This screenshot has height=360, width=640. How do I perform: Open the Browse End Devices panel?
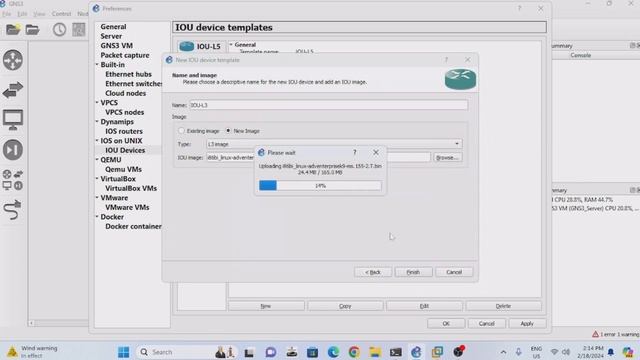click(13, 120)
